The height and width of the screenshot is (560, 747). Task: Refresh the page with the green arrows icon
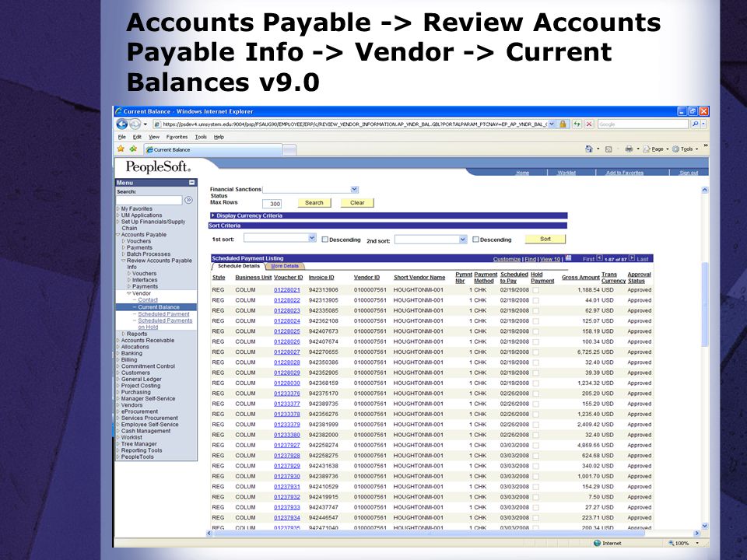577,124
